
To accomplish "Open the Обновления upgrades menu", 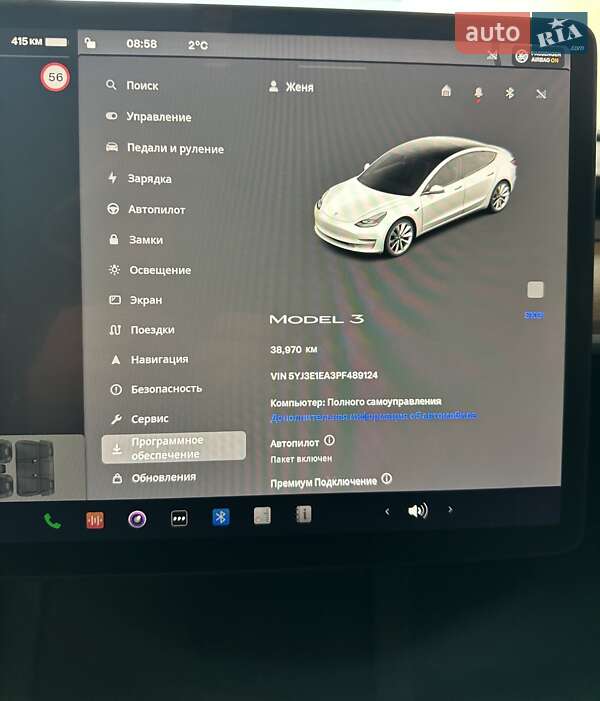I will [x=154, y=477].
